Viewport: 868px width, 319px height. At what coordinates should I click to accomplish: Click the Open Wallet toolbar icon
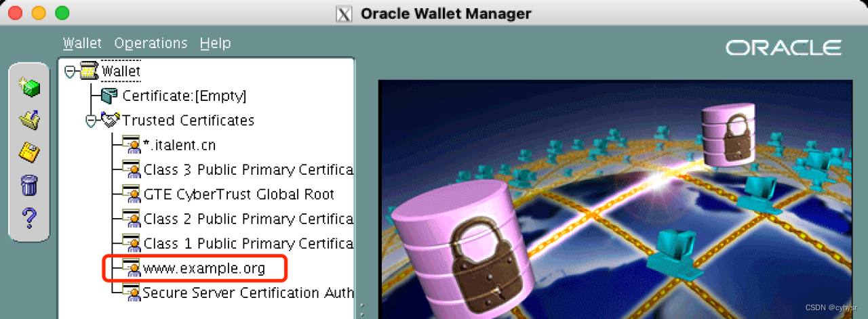[29, 120]
